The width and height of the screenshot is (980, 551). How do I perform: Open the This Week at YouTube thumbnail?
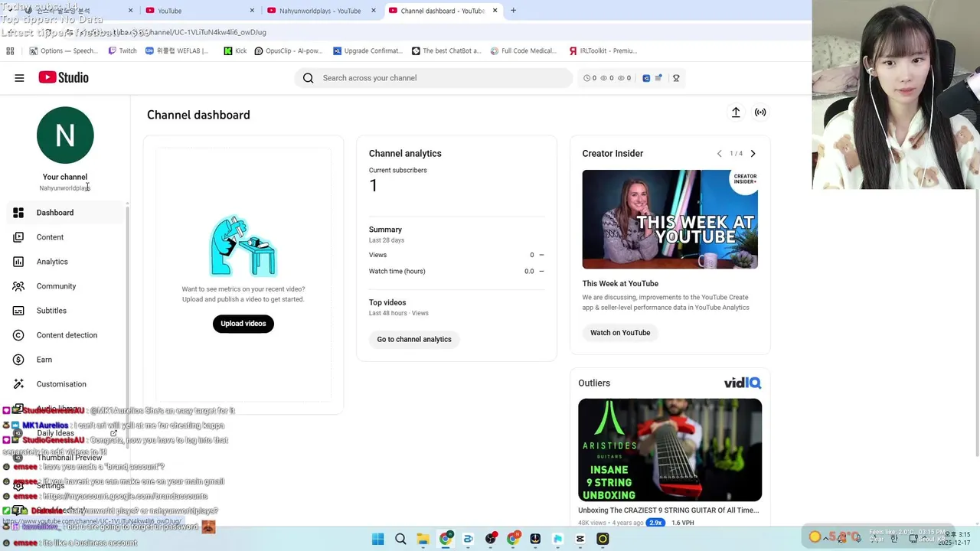click(x=670, y=219)
